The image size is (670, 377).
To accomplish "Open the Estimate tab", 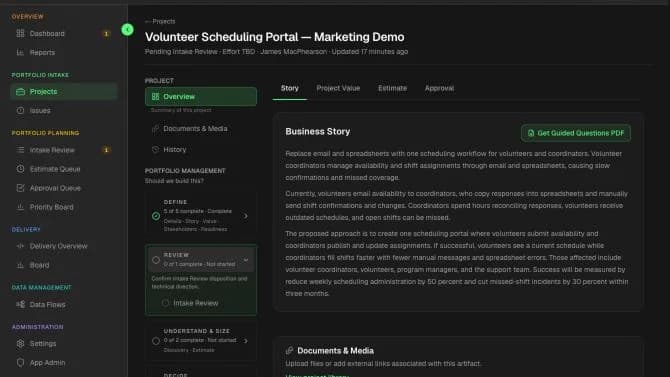I will 392,88.
